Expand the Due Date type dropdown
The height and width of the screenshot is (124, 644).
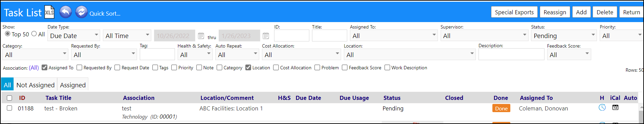74,35
